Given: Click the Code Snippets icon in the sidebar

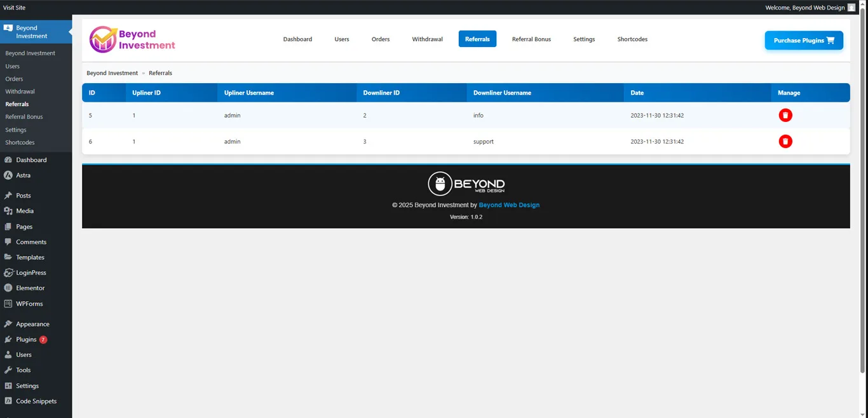Looking at the screenshot, I should coord(8,401).
